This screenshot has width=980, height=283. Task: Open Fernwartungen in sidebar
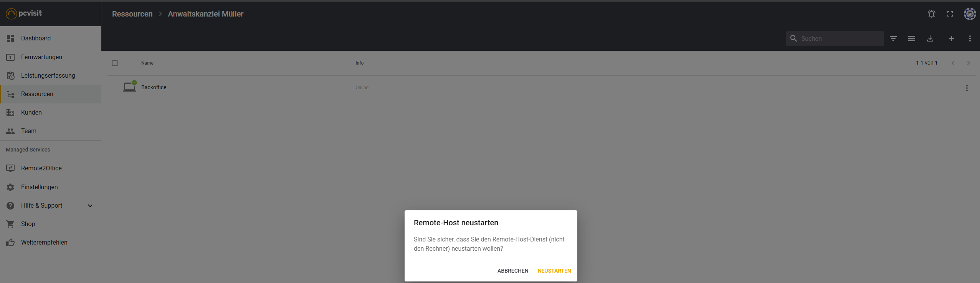tap(41, 57)
